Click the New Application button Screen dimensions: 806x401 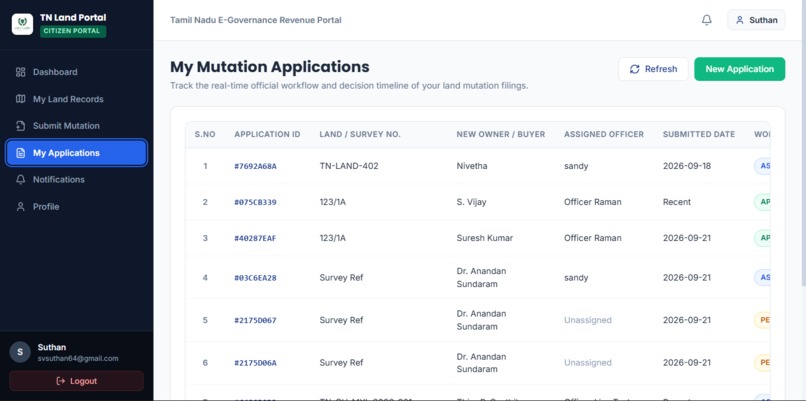click(x=740, y=69)
